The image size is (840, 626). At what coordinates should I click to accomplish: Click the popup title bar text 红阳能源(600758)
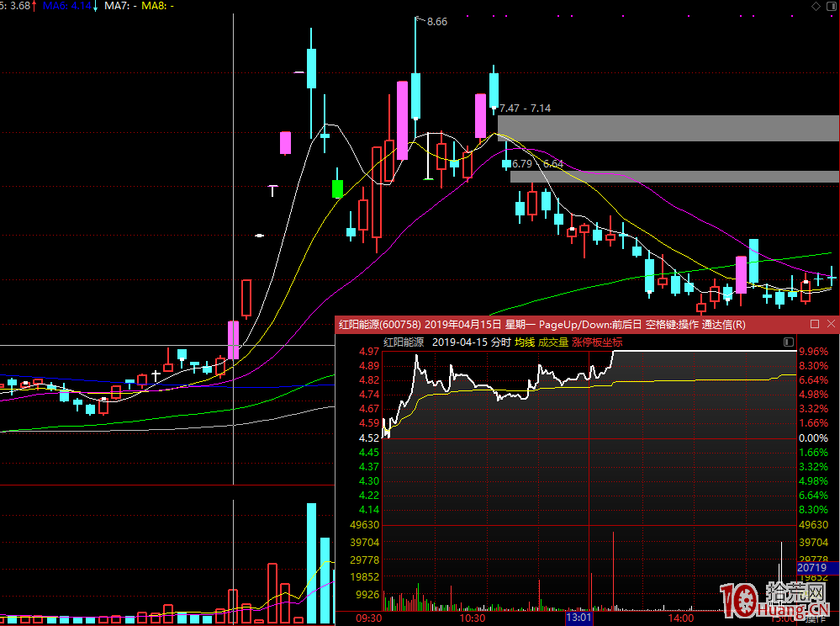[x=380, y=324]
